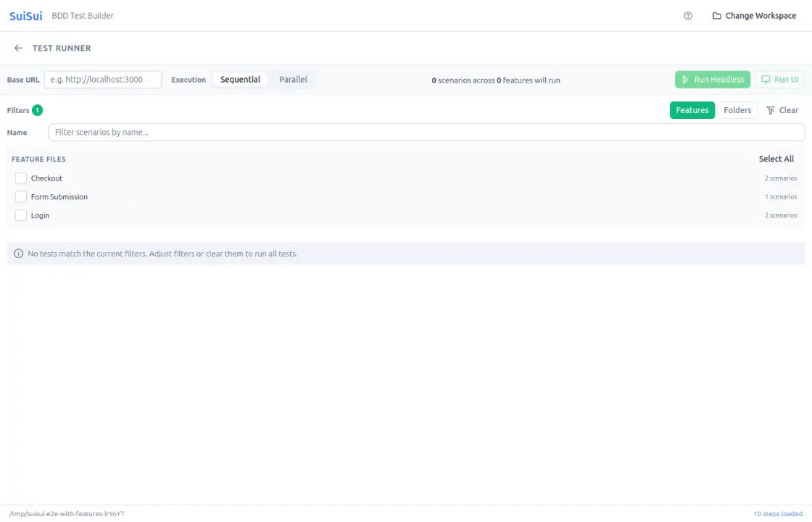The image size is (812, 522).
Task: Click the Run UI button
Action: point(780,80)
